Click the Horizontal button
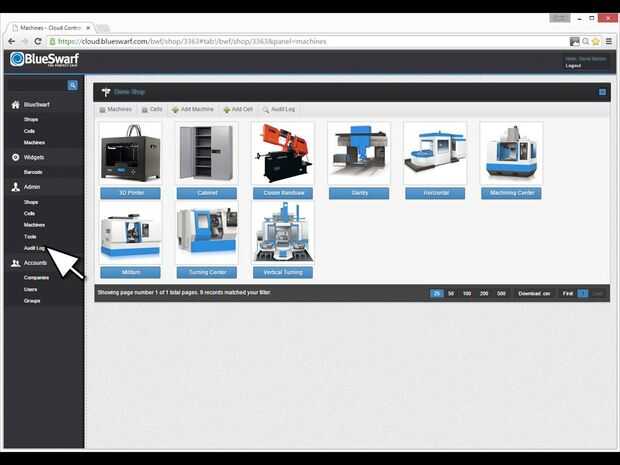Screen dimensions: 620x465 [435, 193]
